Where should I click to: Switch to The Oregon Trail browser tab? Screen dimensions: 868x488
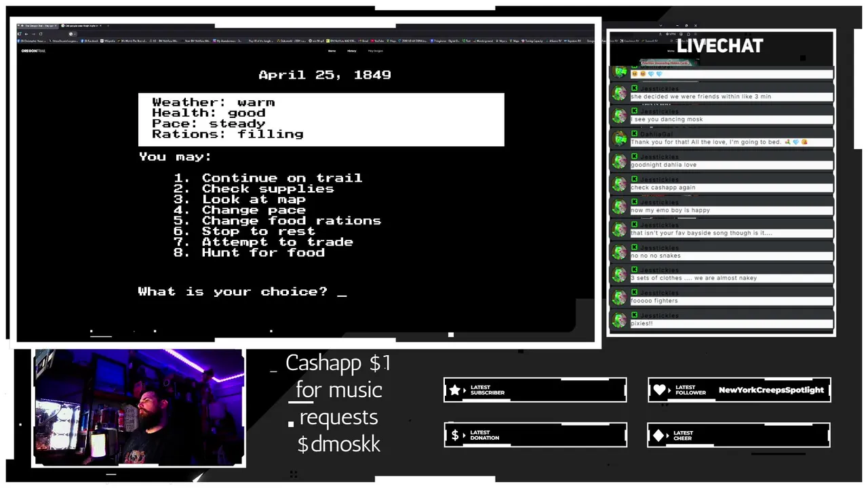[x=38, y=26]
